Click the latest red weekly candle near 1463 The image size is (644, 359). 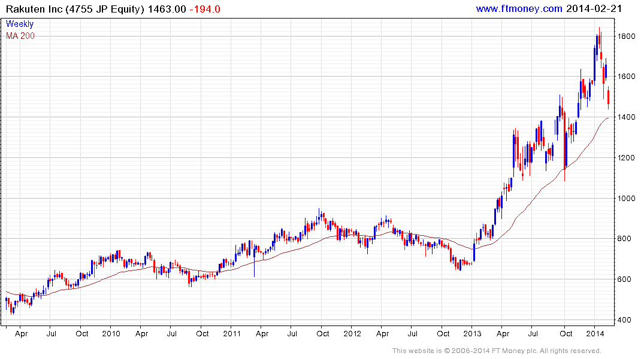(608, 98)
